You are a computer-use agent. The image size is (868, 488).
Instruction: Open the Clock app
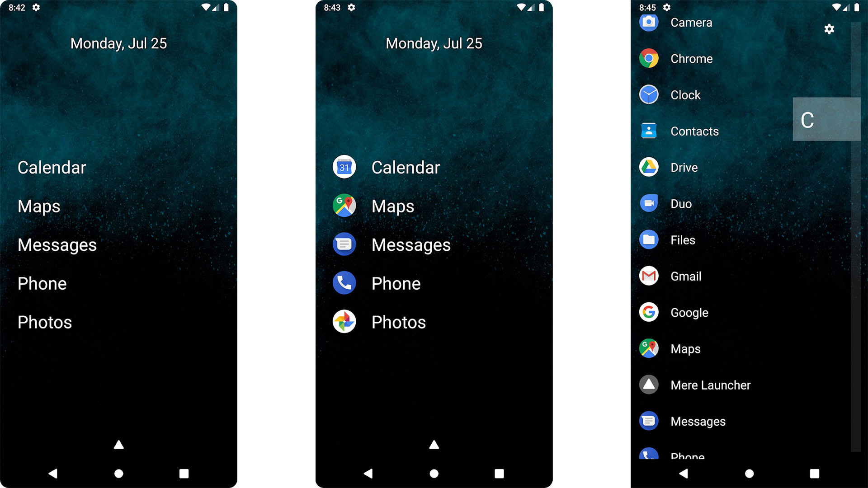point(684,95)
